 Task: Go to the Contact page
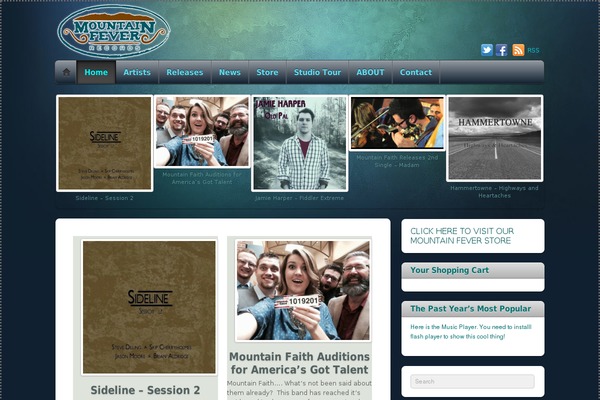tap(416, 72)
